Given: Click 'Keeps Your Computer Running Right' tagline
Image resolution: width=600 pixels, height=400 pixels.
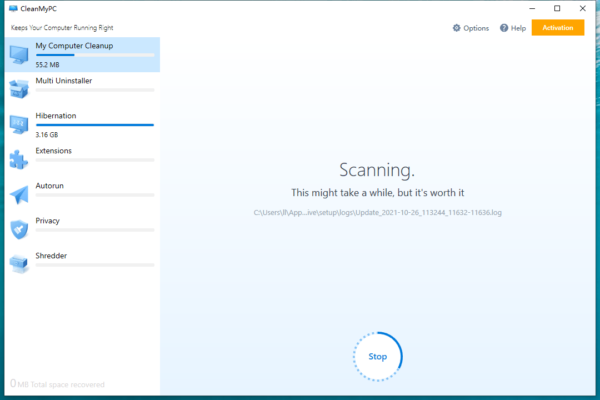Looking at the screenshot, I should click(x=62, y=28).
